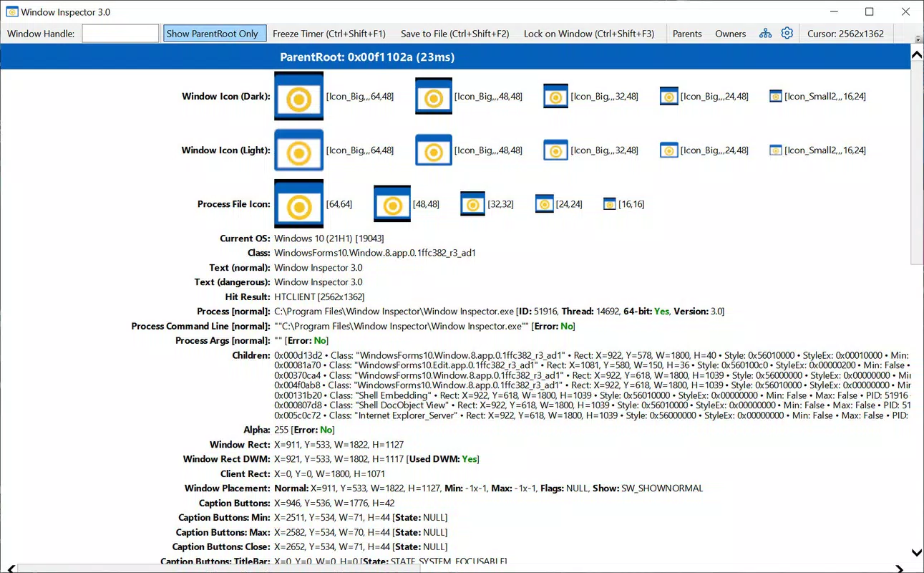Select the dark Icon_Big 64,48 window icon

click(298, 96)
